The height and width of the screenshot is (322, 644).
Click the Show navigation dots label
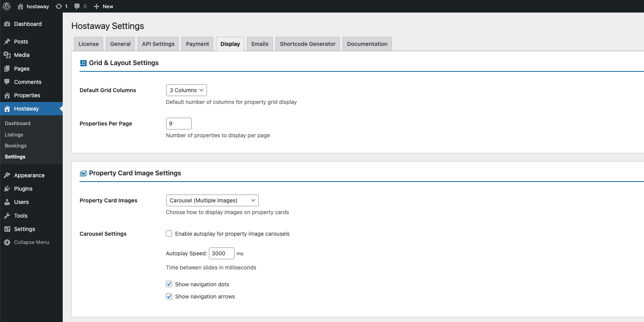pyautogui.click(x=202, y=284)
